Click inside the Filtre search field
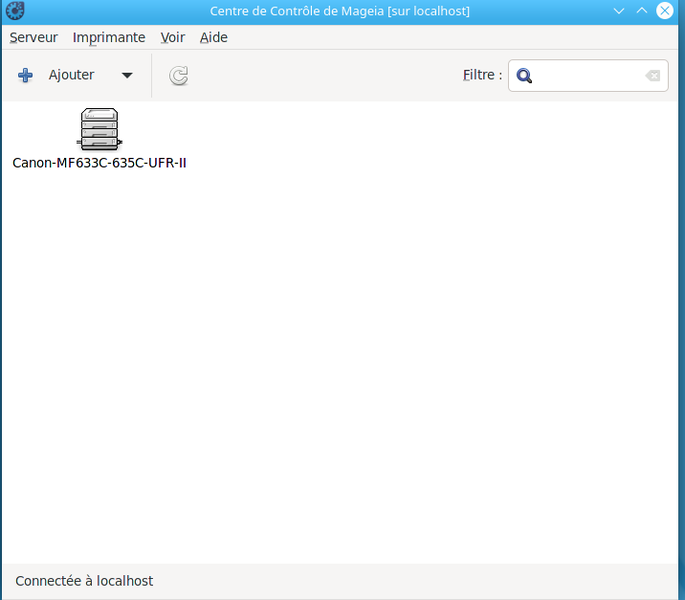 pos(588,76)
